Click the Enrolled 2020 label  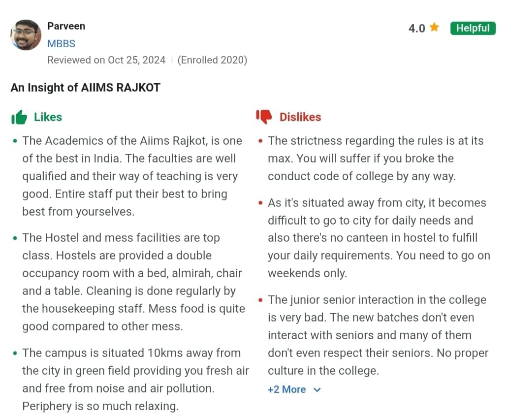coord(212,60)
